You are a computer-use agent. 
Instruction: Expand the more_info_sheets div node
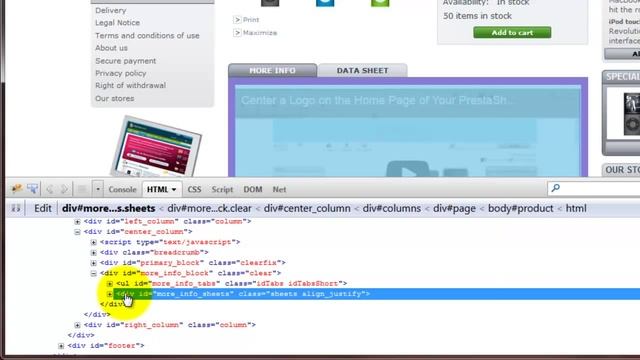tap(110, 294)
